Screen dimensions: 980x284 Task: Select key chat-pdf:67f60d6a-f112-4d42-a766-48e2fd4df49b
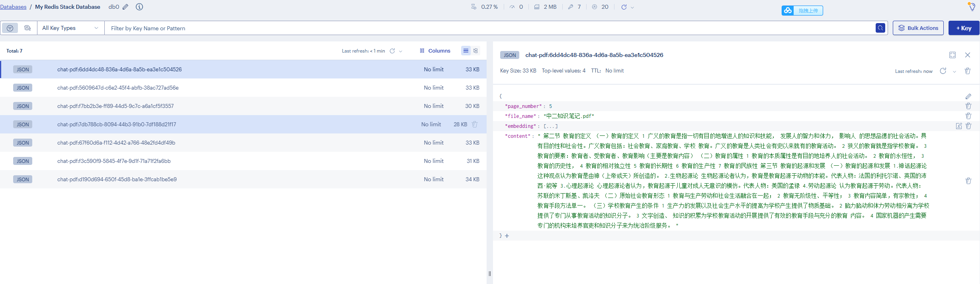tap(243, 143)
